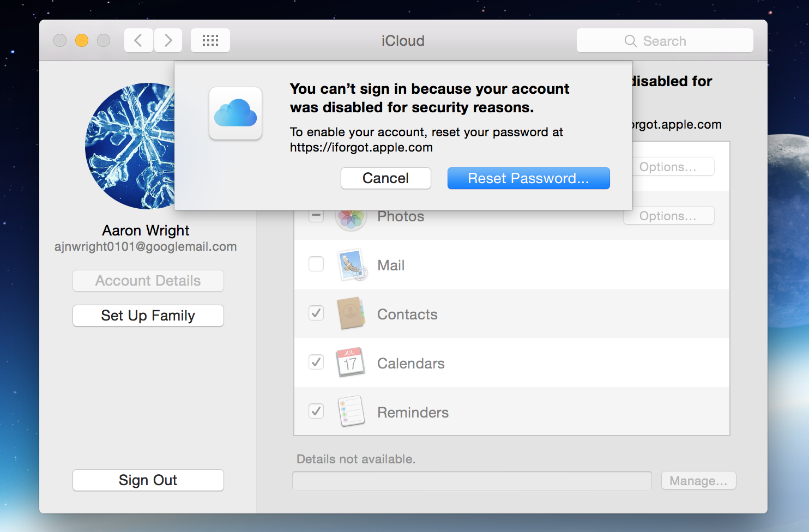Click Cancel in the dialog
This screenshot has width=809, height=532.
[386, 178]
